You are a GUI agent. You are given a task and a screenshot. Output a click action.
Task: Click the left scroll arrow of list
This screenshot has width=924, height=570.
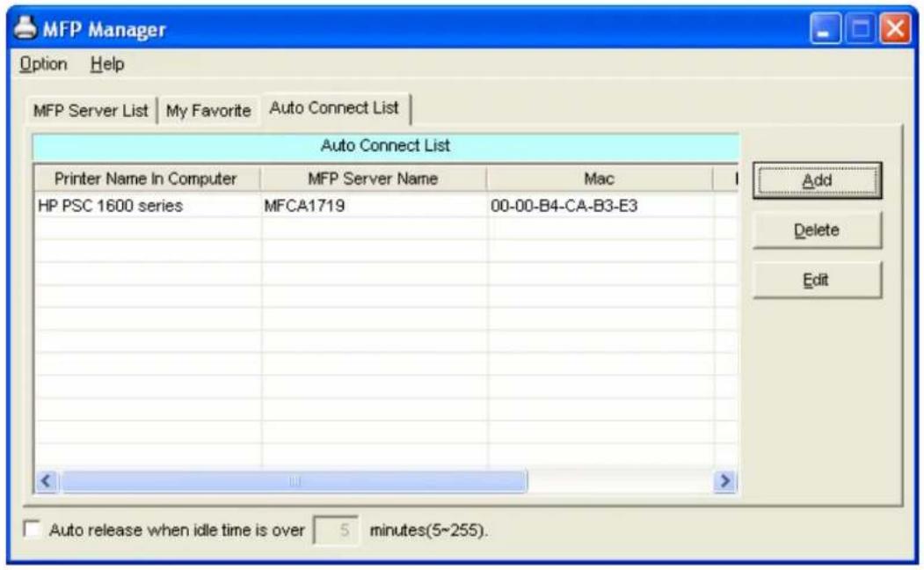(47, 481)
